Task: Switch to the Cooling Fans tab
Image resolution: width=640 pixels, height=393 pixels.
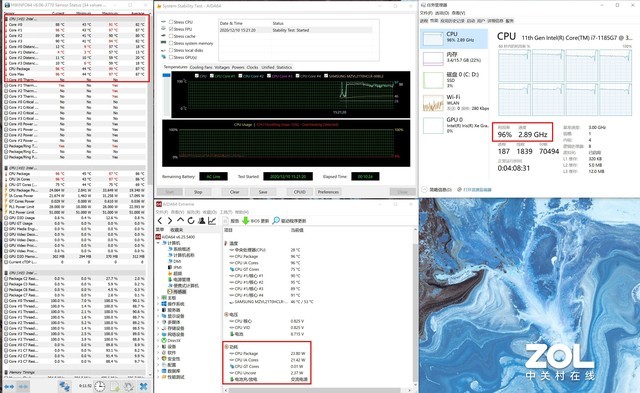Action: coord(201,67)
